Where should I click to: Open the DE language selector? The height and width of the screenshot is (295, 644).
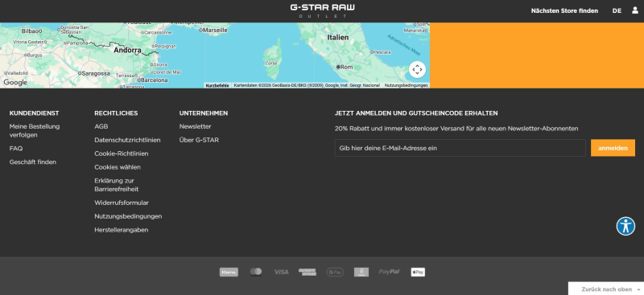pyautogui.click(x=617, y=10)
